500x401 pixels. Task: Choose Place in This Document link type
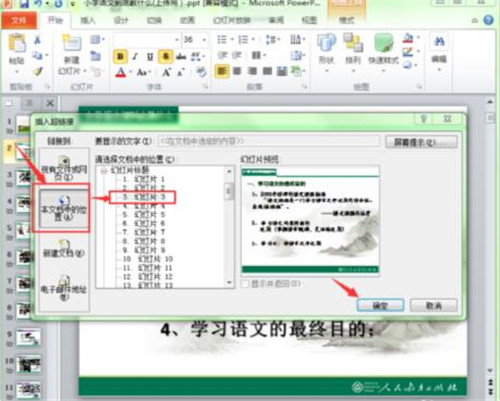64,209
